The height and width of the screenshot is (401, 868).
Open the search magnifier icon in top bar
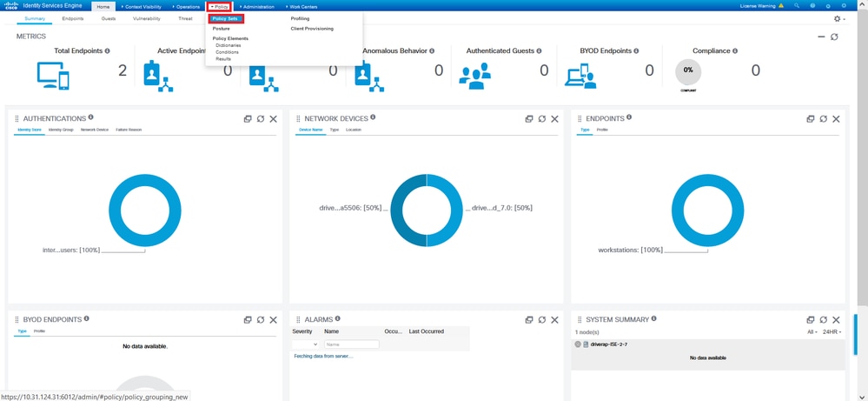pos(797,6)
